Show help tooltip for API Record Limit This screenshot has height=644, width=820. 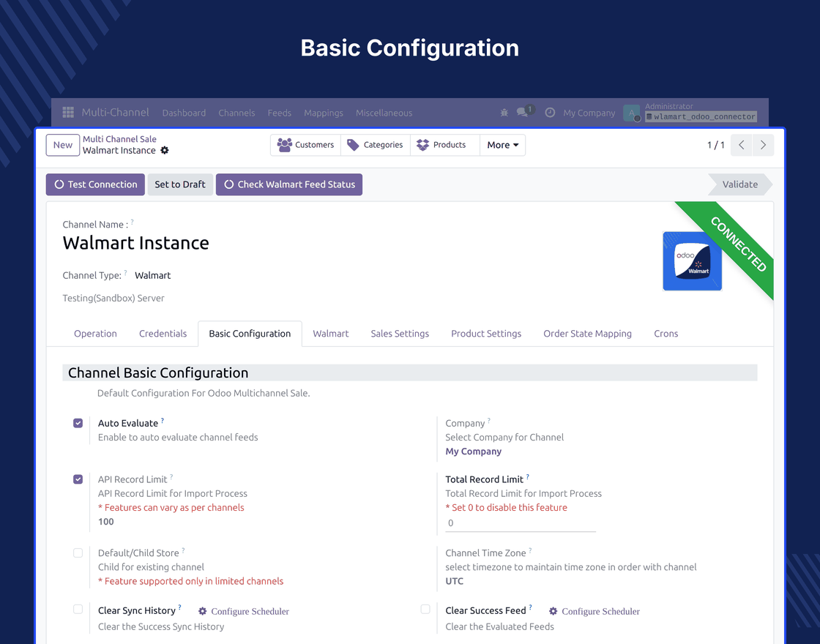[171, 476]
